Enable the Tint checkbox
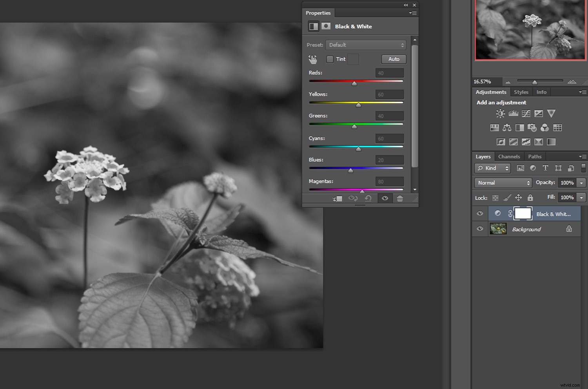 (x=330, y=59)
